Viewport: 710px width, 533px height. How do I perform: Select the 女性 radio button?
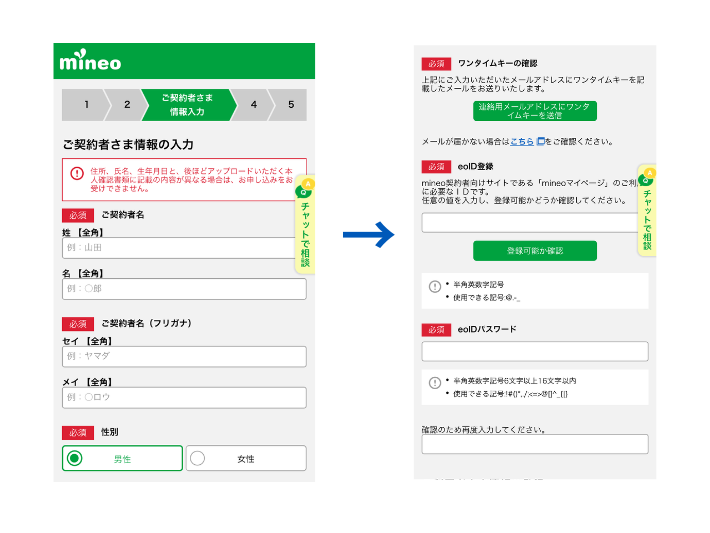click(x=246, y=458)
